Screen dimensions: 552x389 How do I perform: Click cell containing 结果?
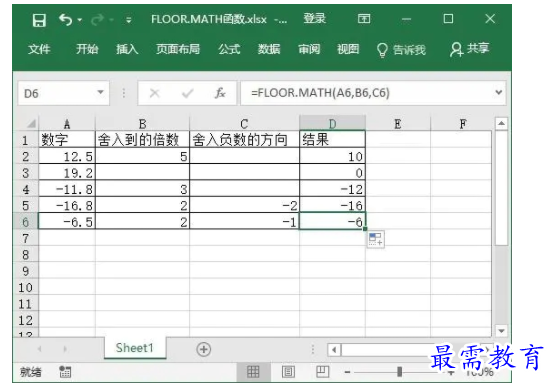coord(332,139)
